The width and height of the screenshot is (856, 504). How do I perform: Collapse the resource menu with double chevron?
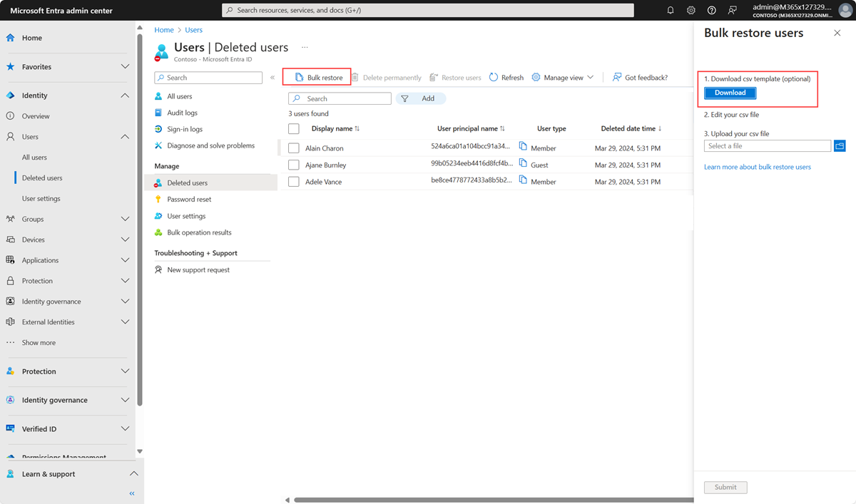[272, 77]
